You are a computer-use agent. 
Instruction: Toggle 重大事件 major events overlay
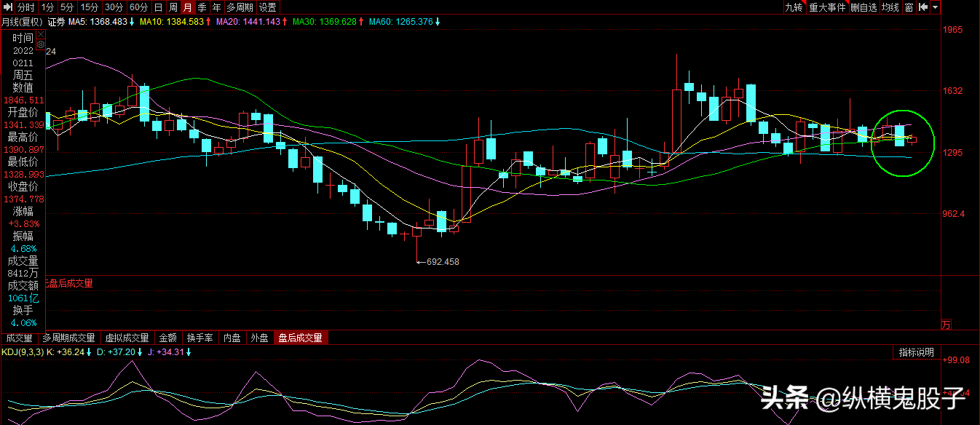pyautogui.click(x=827, y=7)
